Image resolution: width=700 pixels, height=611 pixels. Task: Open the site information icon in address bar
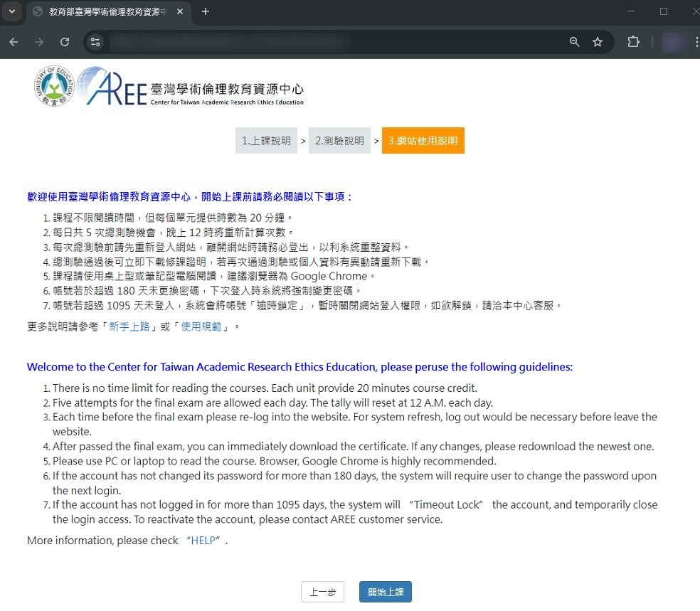(95, 42)
